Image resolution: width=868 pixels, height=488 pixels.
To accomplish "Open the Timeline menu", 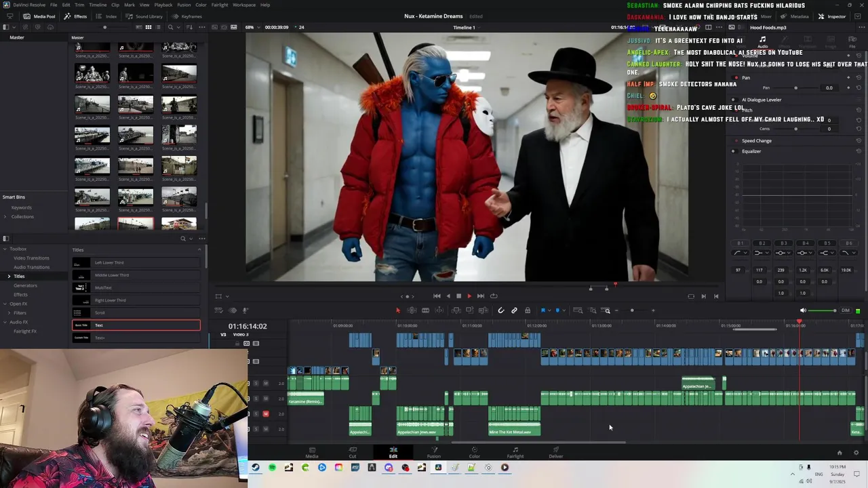I will click(x=98, y=5).
